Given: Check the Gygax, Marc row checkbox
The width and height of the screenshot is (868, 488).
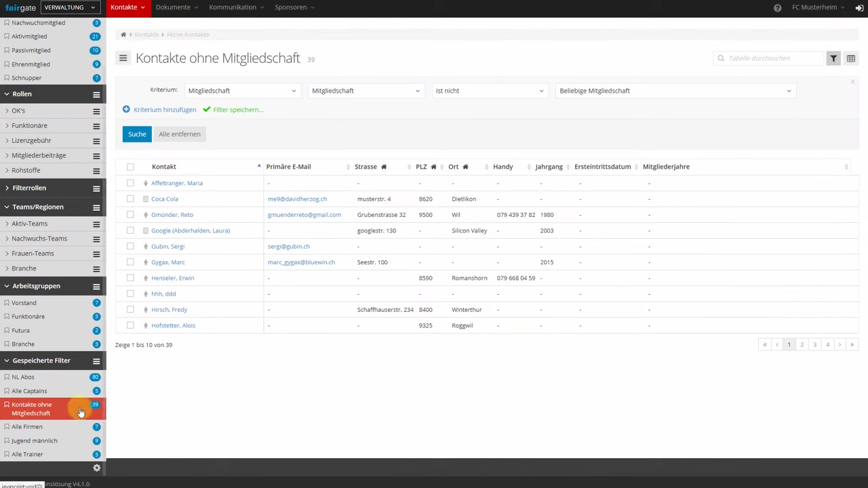Looking at the screenshot, I should pos(130,262).
